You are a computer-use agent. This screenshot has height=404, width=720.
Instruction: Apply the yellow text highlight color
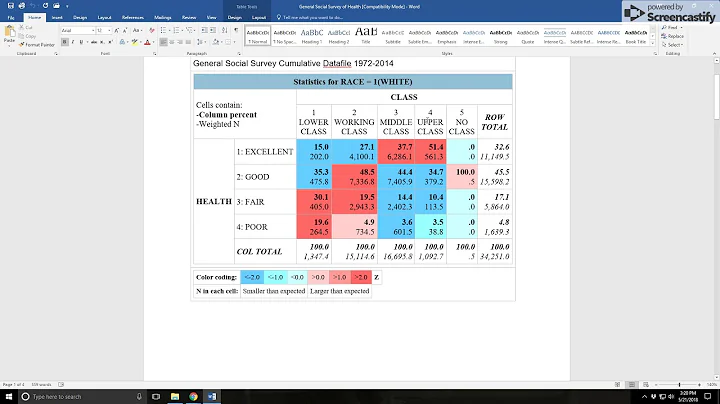[x=135, y=42]
